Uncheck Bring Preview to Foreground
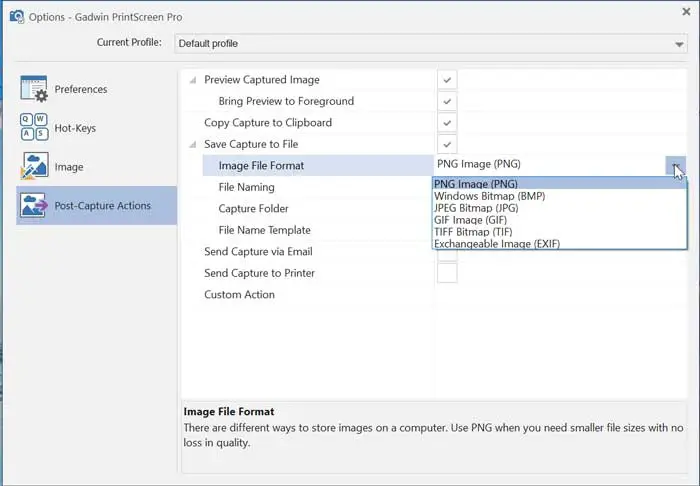This screenshot has width=700, height=486. click(x=447, y=101)
